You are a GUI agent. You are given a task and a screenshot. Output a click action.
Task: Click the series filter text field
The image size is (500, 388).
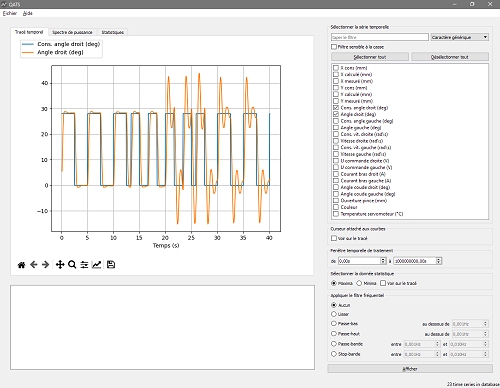point(380,37)
